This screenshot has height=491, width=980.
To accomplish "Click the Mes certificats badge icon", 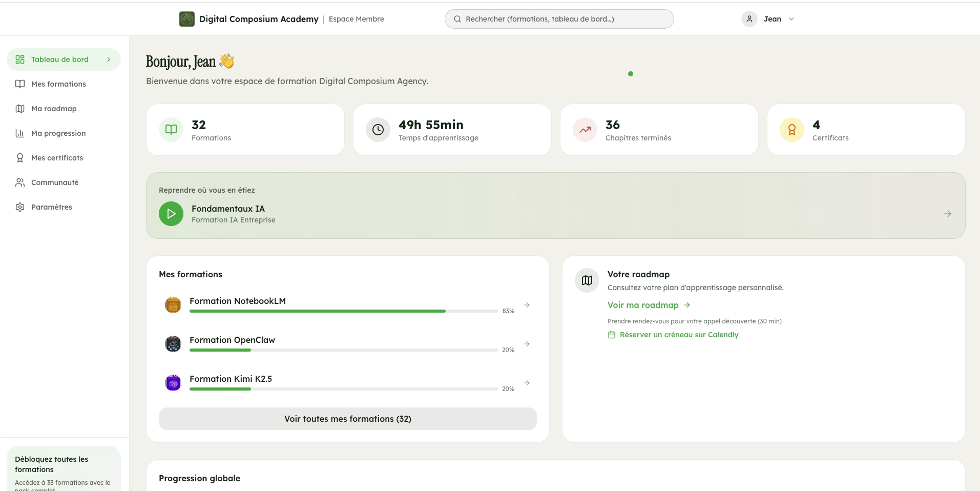I will [19, 157].
